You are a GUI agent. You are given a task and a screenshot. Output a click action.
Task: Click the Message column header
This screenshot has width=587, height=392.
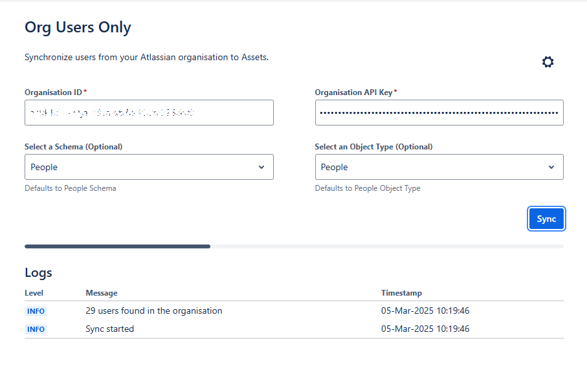coord(102,293)
